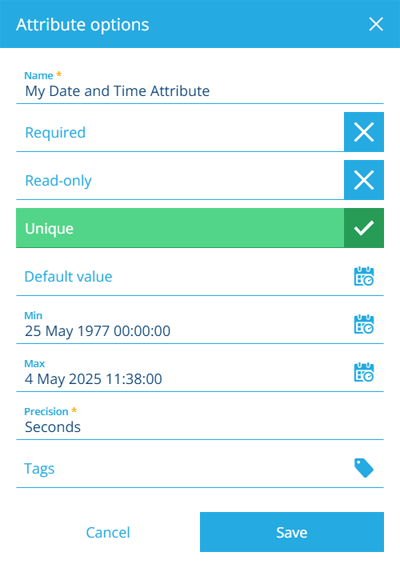Open the Precision dropdown showing Seconds

[x=200, y=422]
